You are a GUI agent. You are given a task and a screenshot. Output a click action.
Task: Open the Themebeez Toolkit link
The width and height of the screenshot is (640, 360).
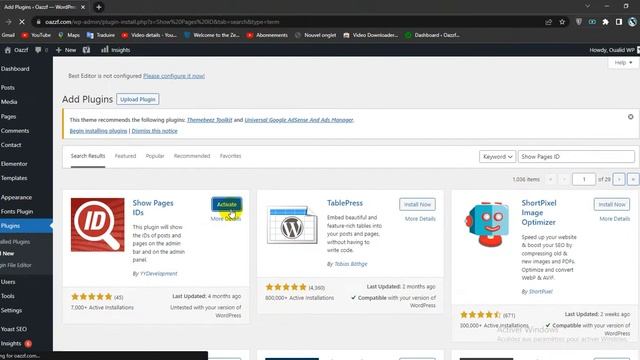click(x=209, y=120)
